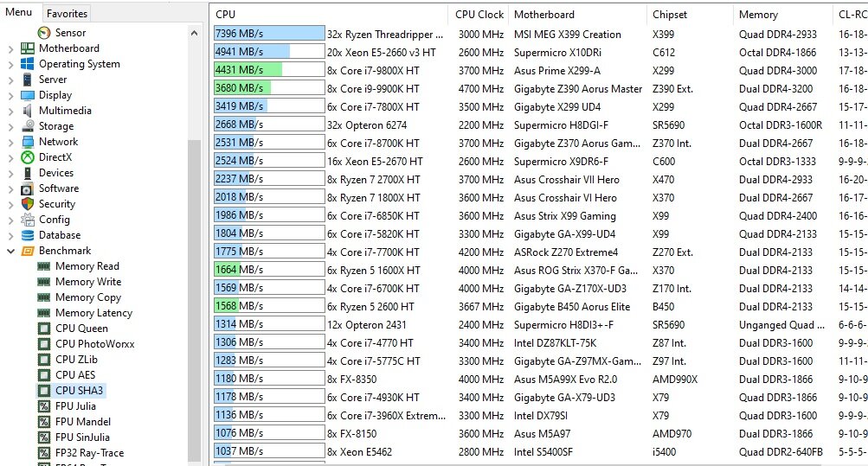Expand the Server tree node
Viewport: 868px width, 466px height.
coord(10,80)
